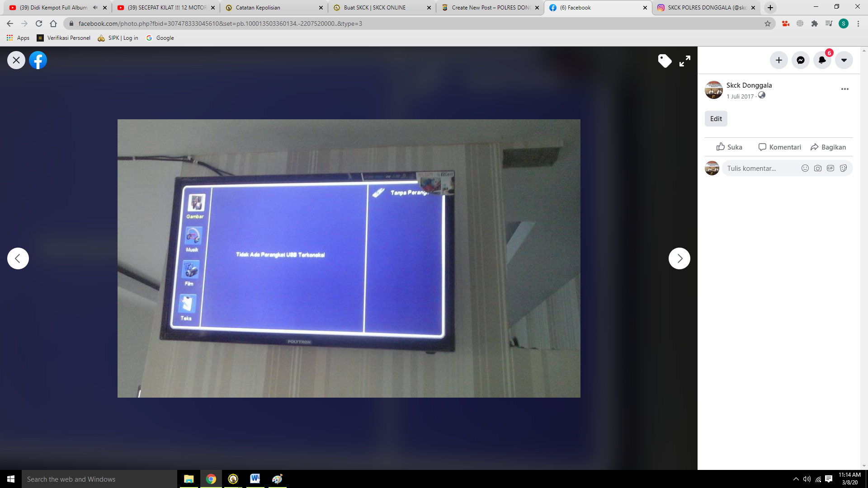The image size is (868, 488).
Task: Open the account dropdown arrow
Action: point(844,60)
